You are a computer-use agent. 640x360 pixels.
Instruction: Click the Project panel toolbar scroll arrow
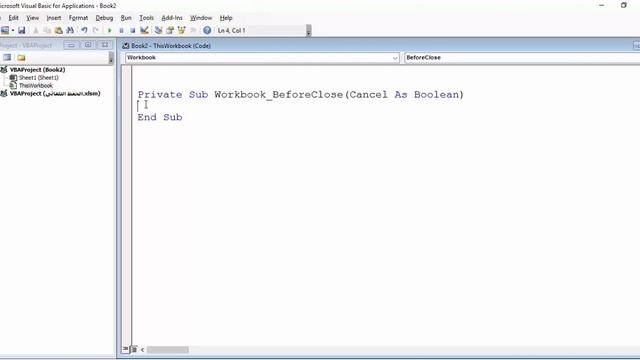tap(111, 59)
